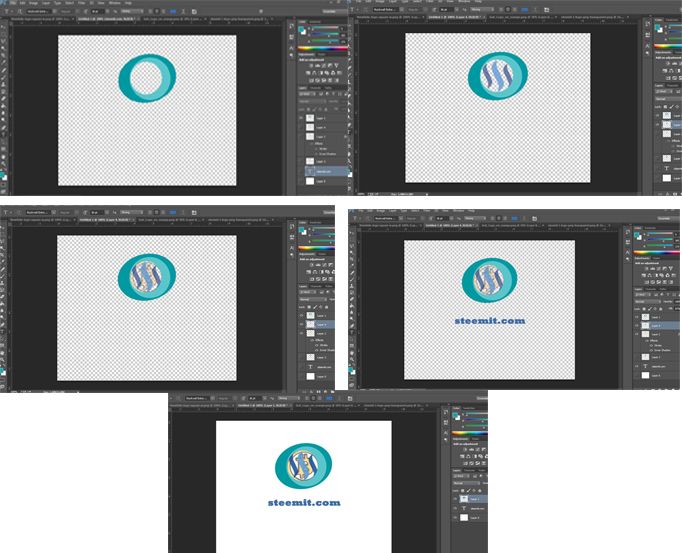Click blue text color swatch in empty-ring options bar
Viewport: 682px width, 553px height.
[x=173, y=11]
